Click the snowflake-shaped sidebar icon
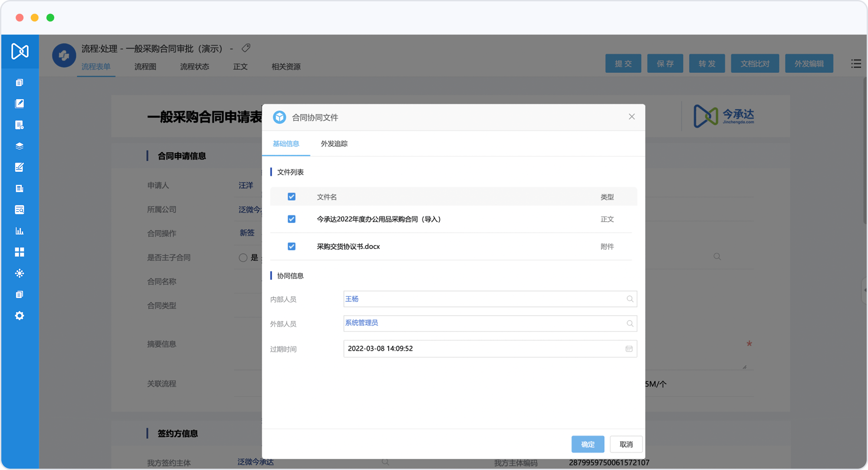Image resolution: width=868 pixels, height=470 pixels. tap(20, 273)
